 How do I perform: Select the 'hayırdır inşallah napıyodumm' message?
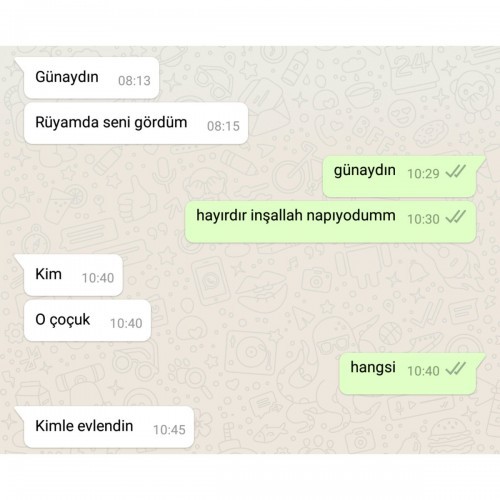click(x=330, y=222)
